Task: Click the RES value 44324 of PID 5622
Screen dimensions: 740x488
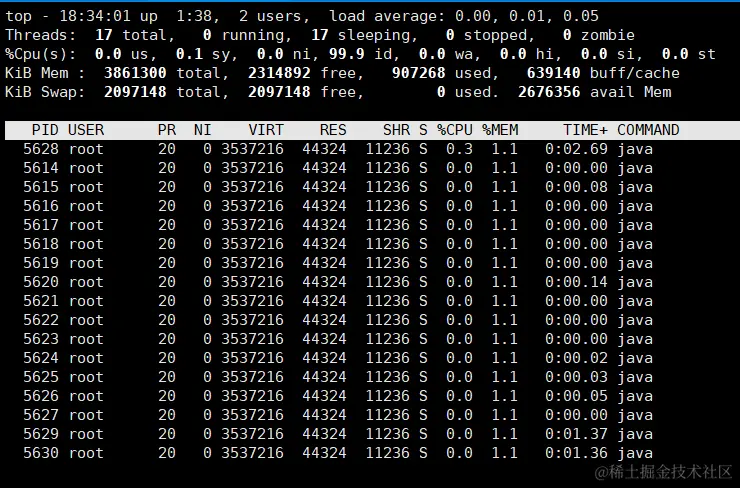Action: [x=324, y=320]
